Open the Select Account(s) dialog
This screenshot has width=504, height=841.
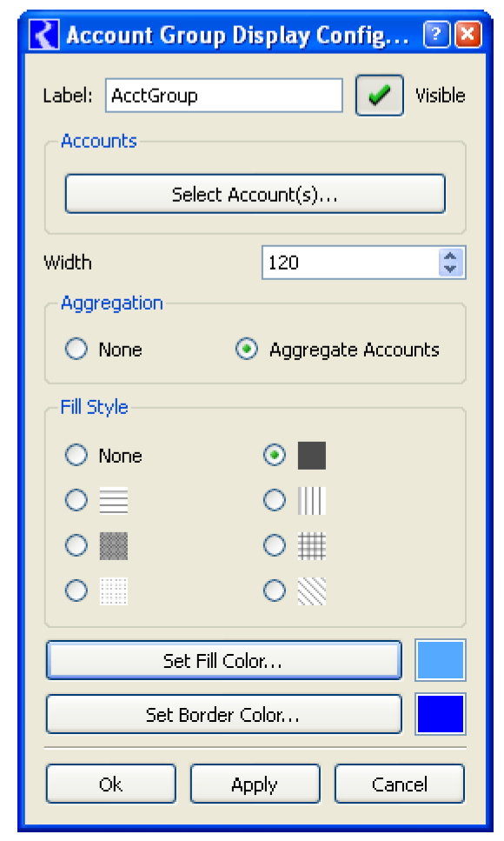tap(255, 194)
